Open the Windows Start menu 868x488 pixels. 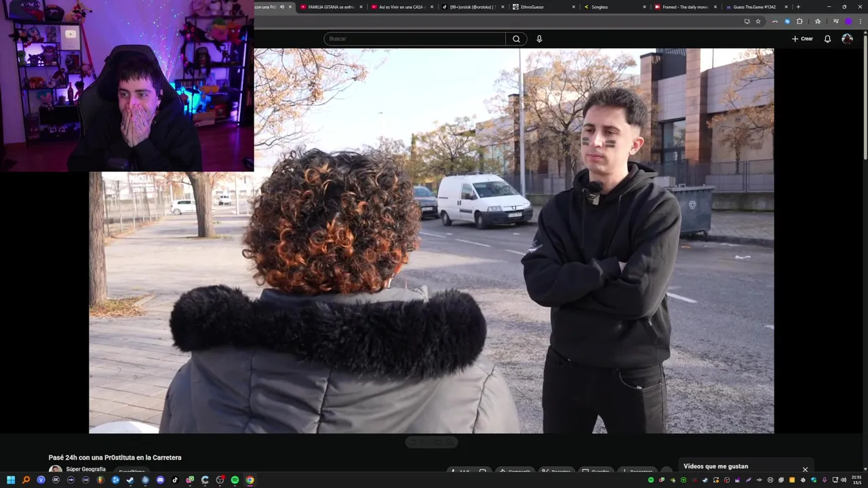pos(11,480)
